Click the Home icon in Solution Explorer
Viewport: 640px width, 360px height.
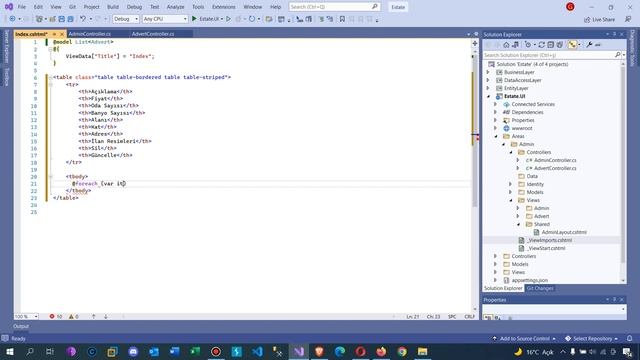[x=506, y=45]
